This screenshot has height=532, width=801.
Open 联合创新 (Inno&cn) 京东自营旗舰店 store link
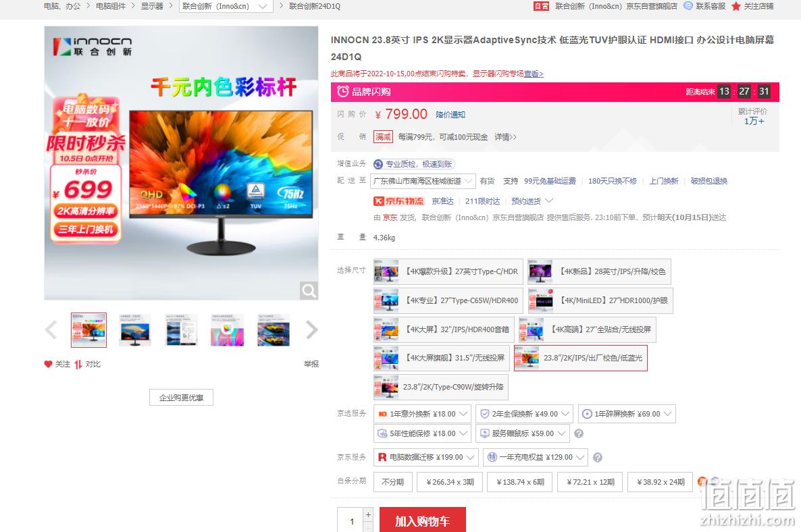[x=616, y=6]
